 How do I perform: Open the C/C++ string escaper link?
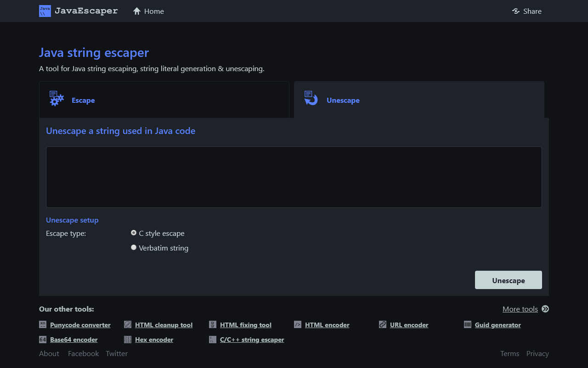pos(252,340)
